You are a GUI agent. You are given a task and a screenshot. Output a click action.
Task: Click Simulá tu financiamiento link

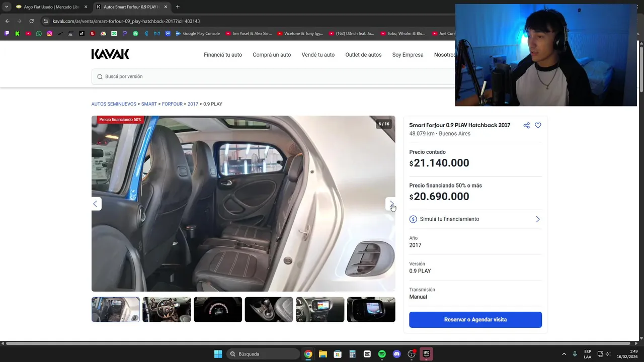(449, 219)
